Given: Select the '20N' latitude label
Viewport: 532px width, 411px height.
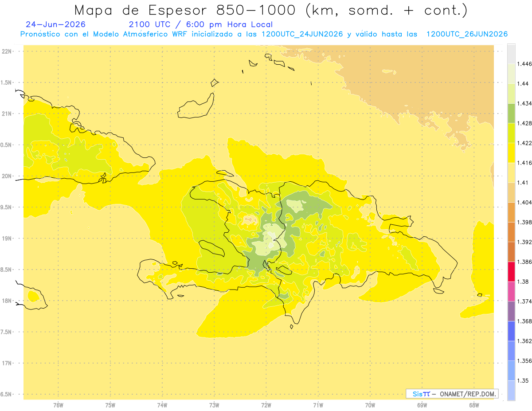Looking at the screenshot, I should click(x=7, y=176).
